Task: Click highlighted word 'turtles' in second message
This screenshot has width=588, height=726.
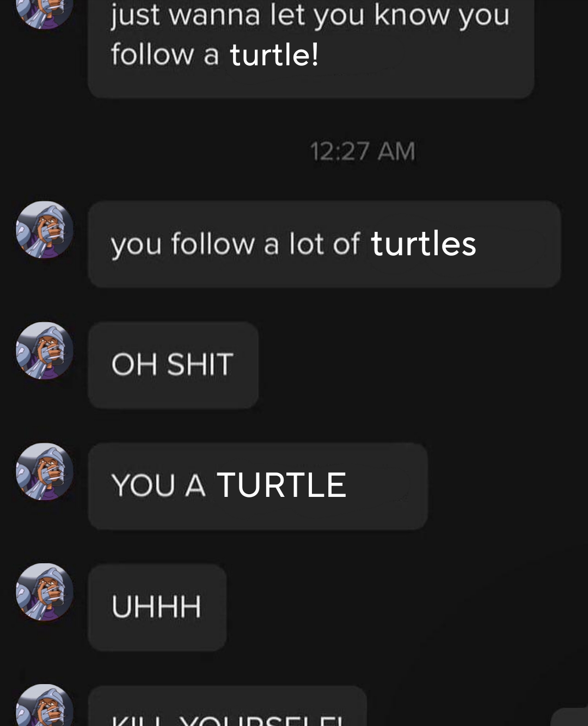Action: (x=423, y=244)
